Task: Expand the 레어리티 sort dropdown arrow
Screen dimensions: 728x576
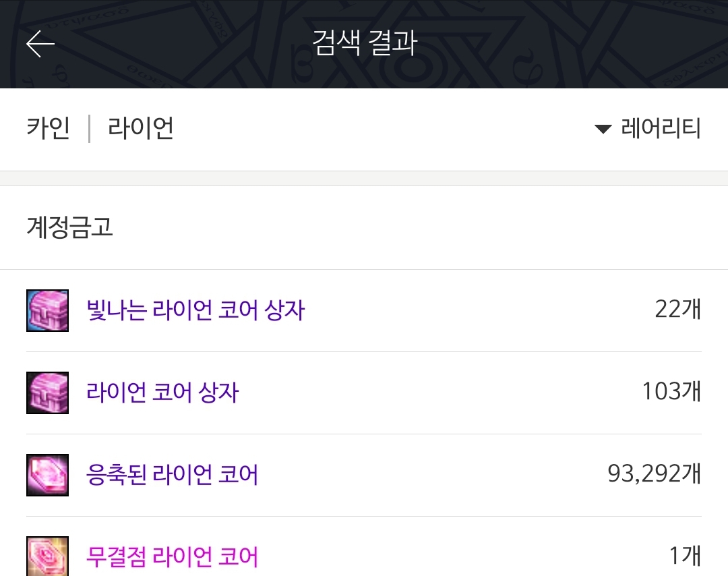Action: tap(603, 129)
